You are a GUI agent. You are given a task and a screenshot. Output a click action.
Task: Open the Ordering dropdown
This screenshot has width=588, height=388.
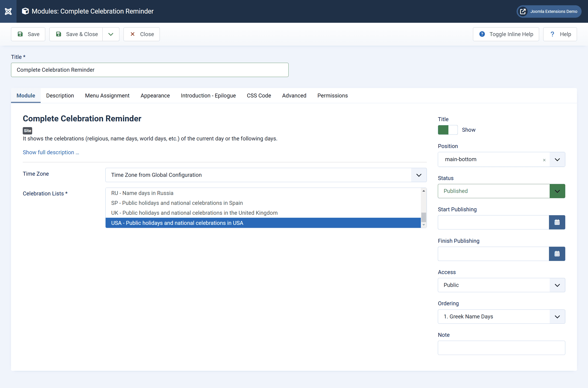[x=501, y=317]
